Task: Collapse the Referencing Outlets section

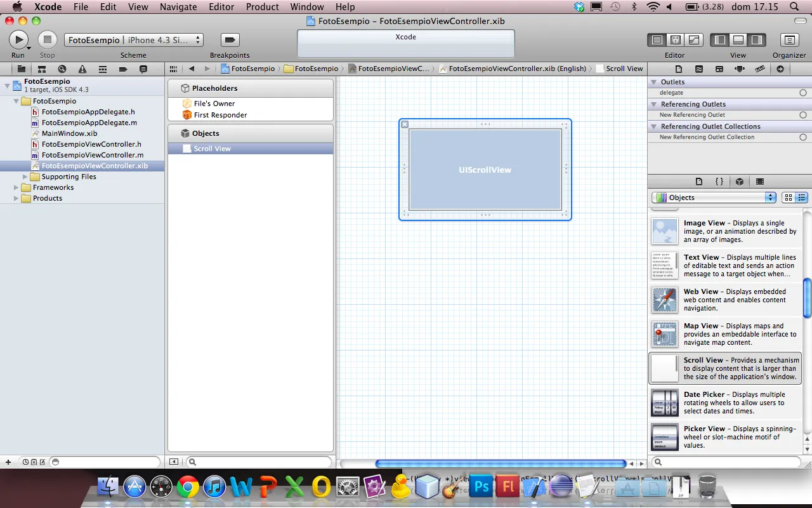Action: 654,104
